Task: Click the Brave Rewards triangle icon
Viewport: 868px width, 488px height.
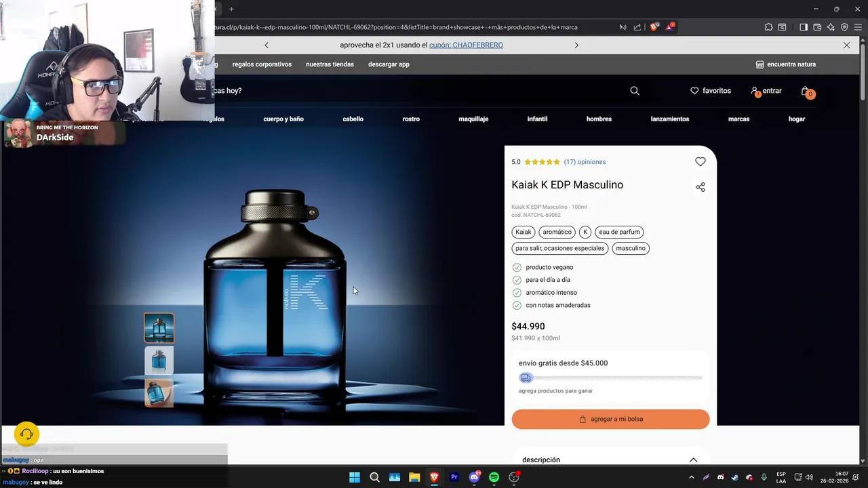Action: [670, 27]
